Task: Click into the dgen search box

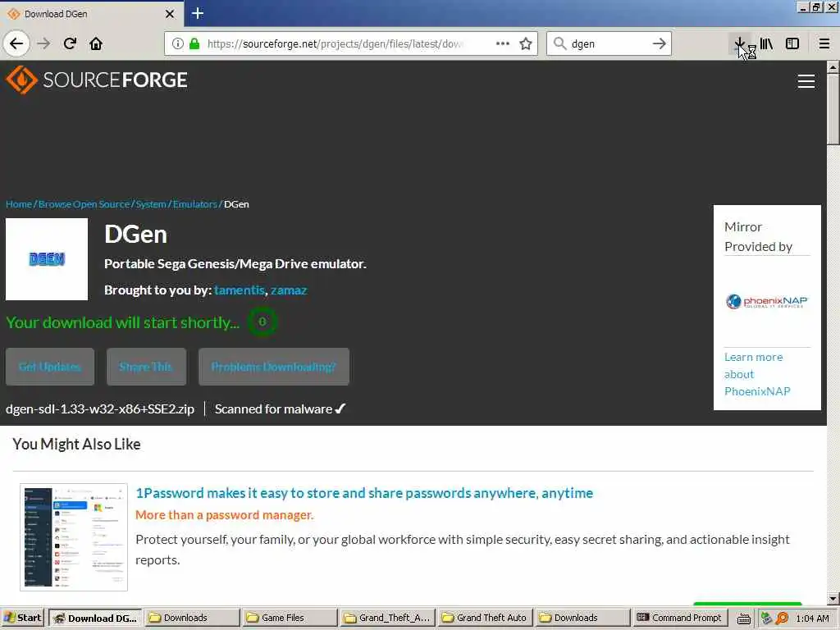Action: click(608, 44)
